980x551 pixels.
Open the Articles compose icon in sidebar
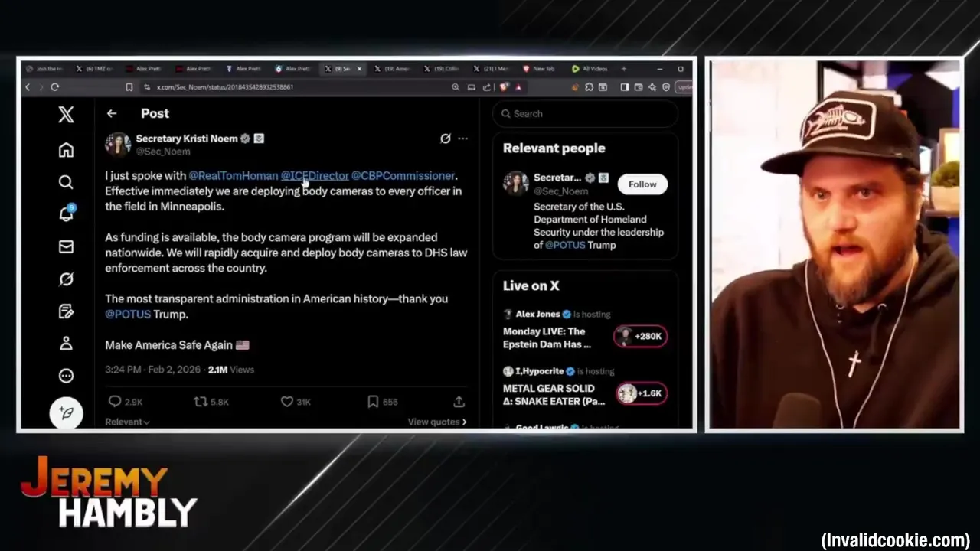(66, 311)
